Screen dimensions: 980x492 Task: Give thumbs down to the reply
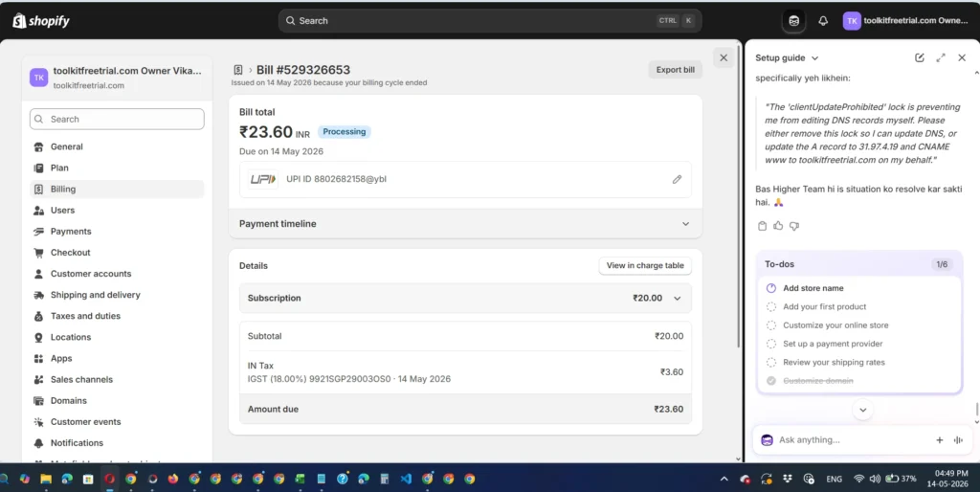794,226
